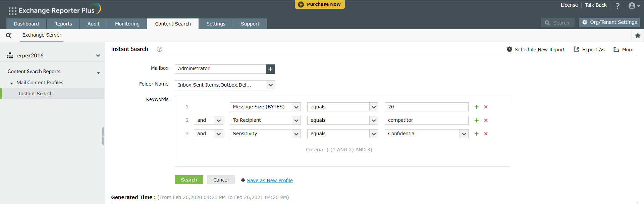Viewport: 644px width, 204px height.
Task: Open Save as New Profile link
Action: click(x=270, y=181)
